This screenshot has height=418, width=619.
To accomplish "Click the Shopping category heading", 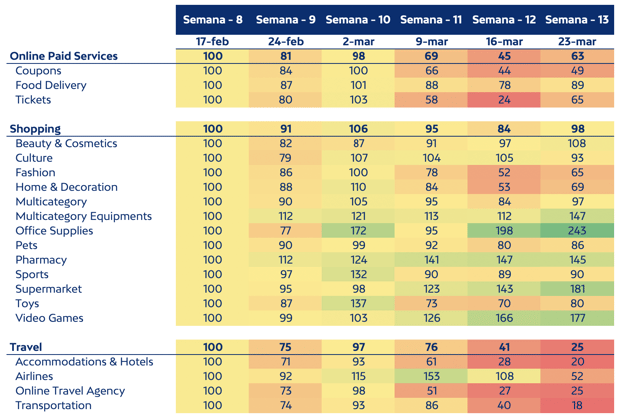I will point(35,129).
